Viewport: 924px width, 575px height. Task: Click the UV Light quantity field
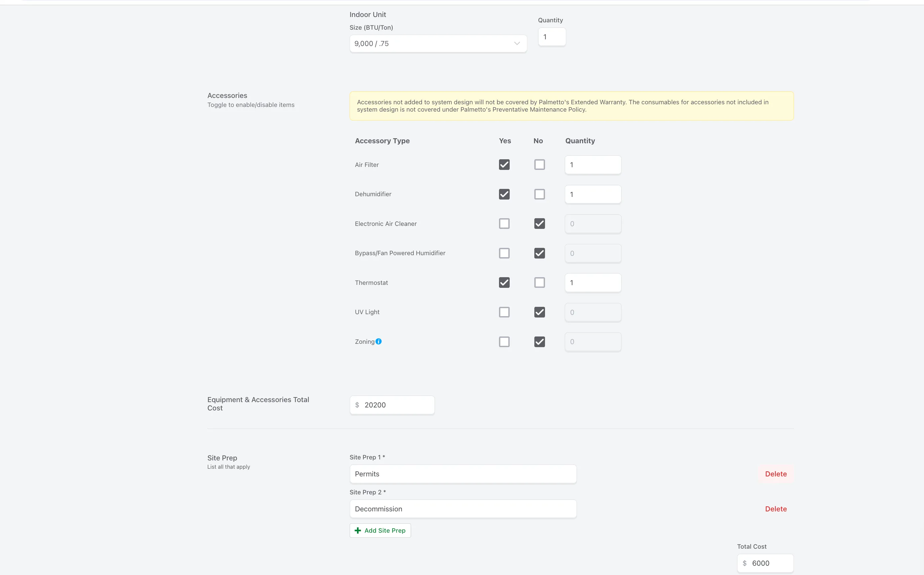(x=593, y=312)
